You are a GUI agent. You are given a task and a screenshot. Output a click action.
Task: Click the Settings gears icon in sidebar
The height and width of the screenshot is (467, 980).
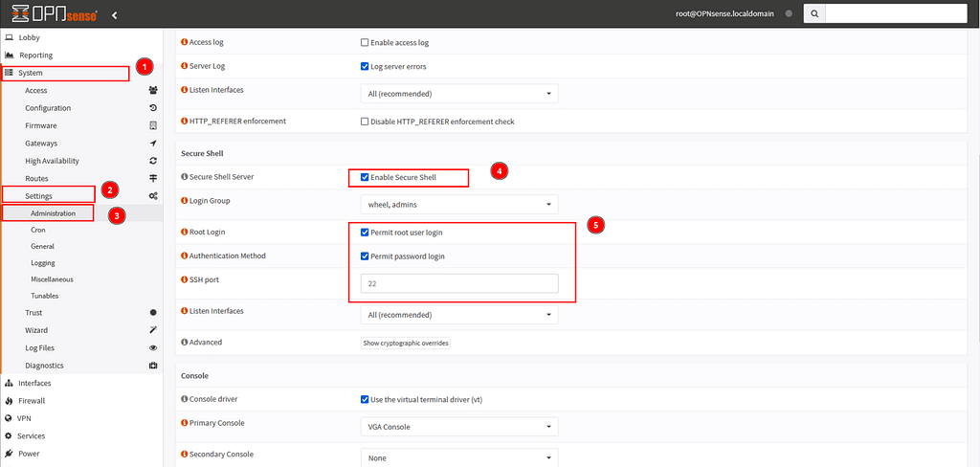point(153,196)
